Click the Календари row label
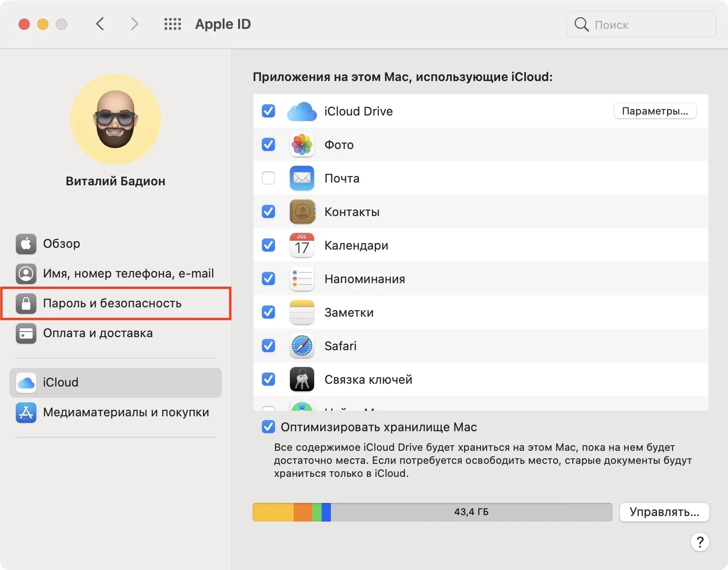Screen dimensions: 728x570 (x=357, y=245)
